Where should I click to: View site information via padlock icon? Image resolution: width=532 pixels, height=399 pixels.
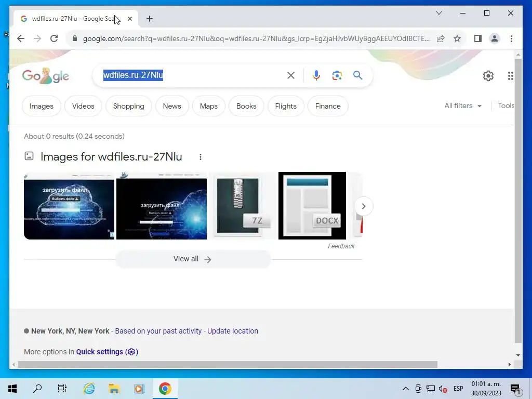coord(75,38)
